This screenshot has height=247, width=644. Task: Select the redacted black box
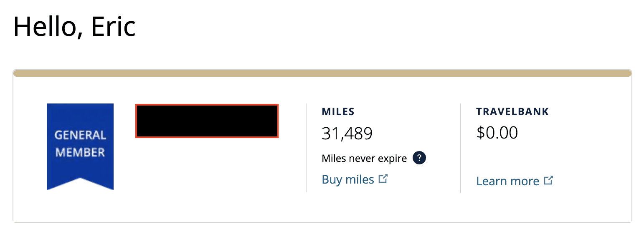207,121
